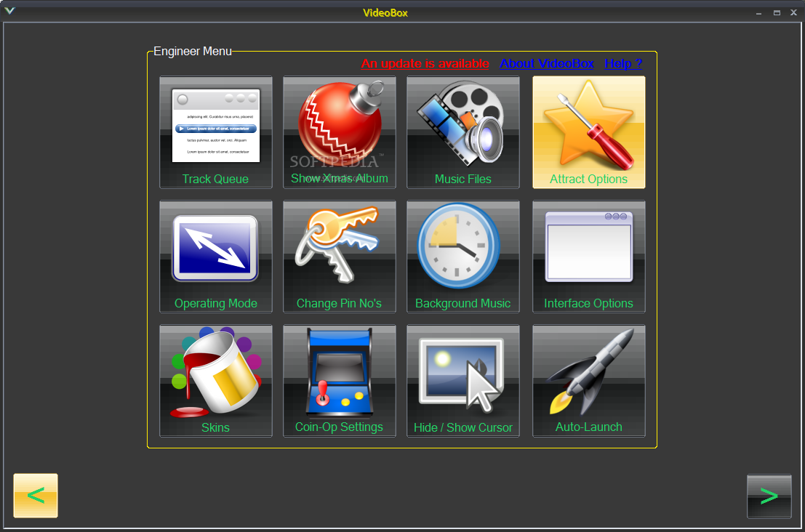Open Skins paint bucket tile
This screenshot has height=532, width=805.
216,381
